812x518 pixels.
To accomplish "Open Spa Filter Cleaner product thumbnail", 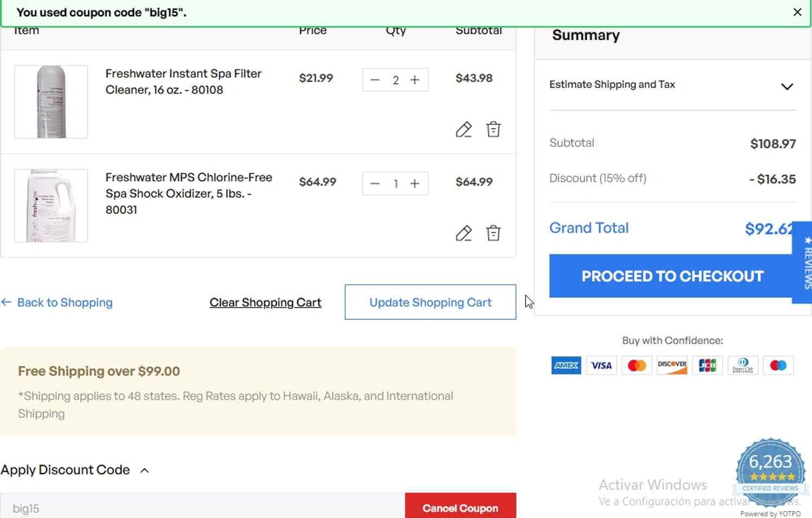I will click(x=51, y=102).
